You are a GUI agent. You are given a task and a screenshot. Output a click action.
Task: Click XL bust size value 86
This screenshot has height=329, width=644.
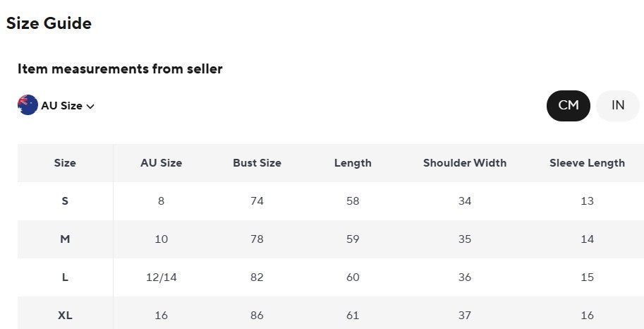pos(257,316)
